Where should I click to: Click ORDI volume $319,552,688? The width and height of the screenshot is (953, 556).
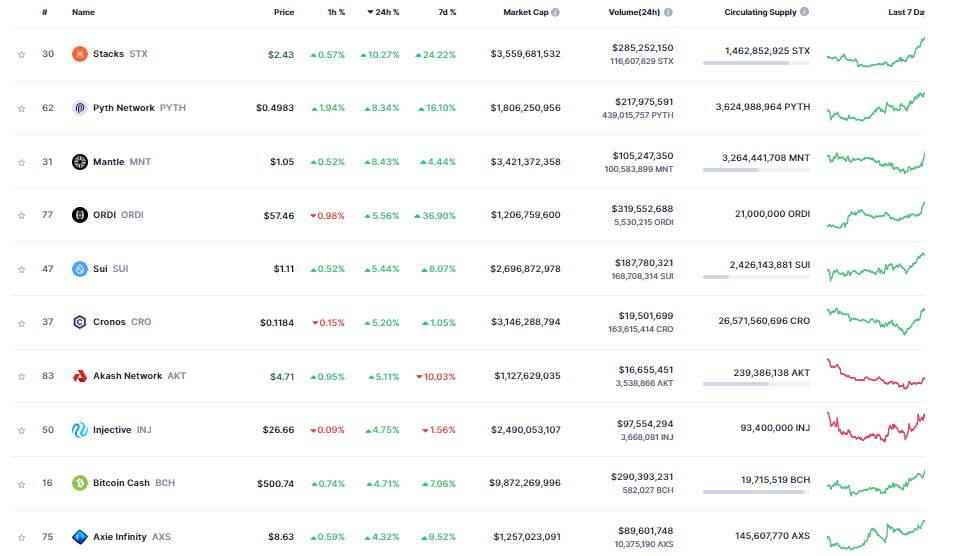click(x=642, y=209)
